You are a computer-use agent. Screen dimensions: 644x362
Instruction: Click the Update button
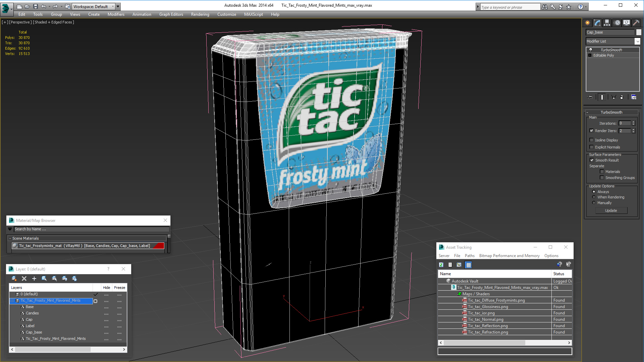pos(611,210)
